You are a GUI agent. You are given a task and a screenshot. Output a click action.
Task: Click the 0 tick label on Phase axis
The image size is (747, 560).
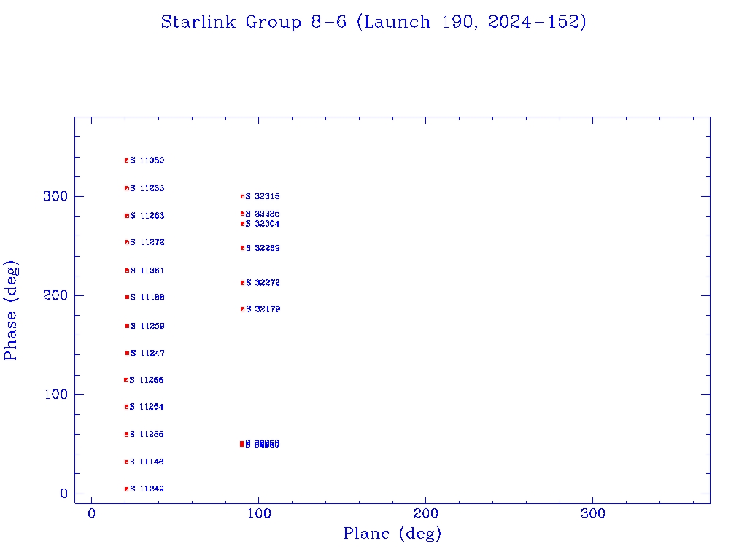click(x=64, y=494)
